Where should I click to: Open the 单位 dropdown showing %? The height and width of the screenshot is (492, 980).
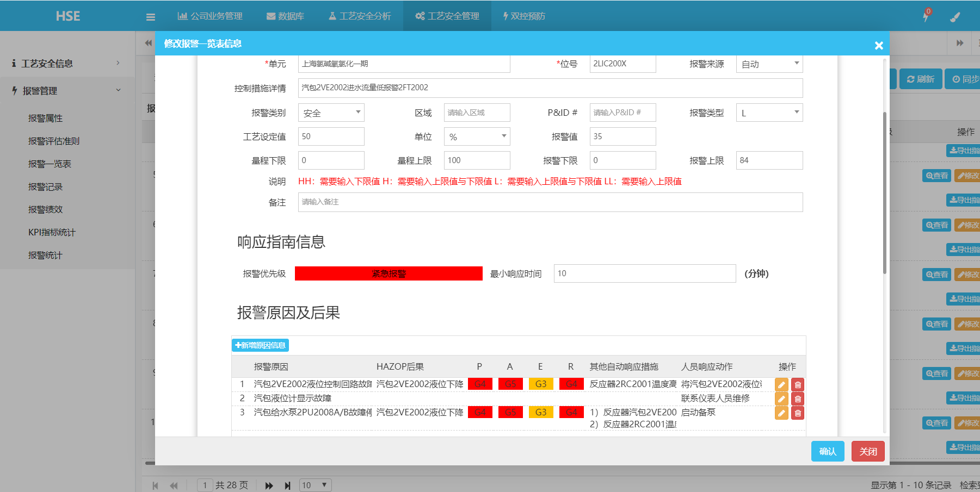[477, 137]
